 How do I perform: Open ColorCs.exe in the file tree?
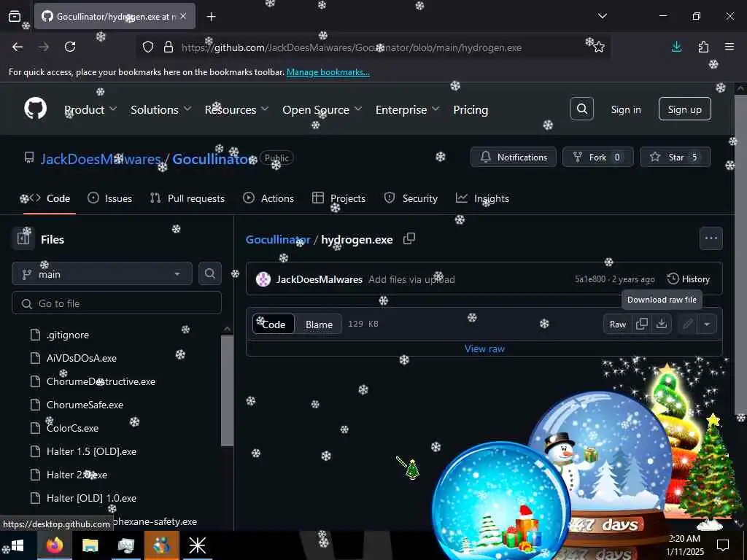[72, 428]
